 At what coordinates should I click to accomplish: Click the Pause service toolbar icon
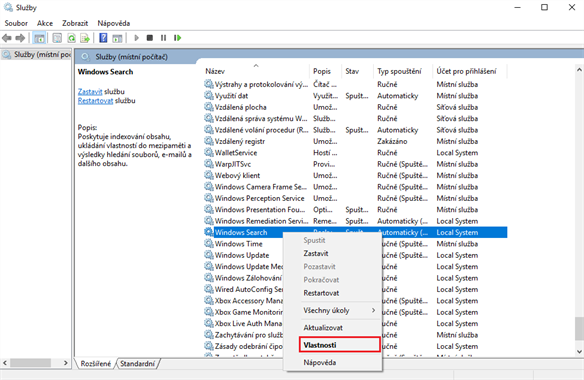pyautogui.click(x=164, y=38)
